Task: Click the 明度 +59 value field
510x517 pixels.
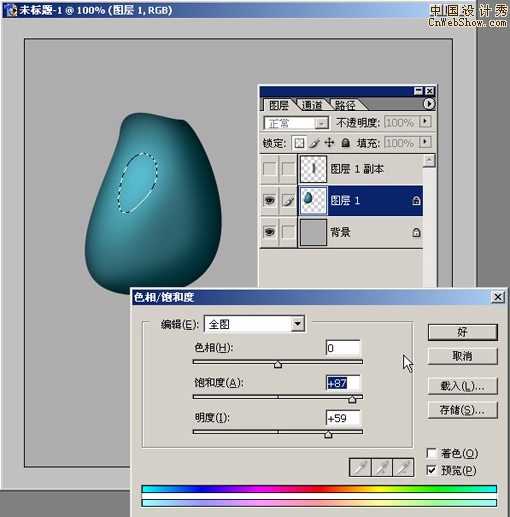Action: (343, 418)
